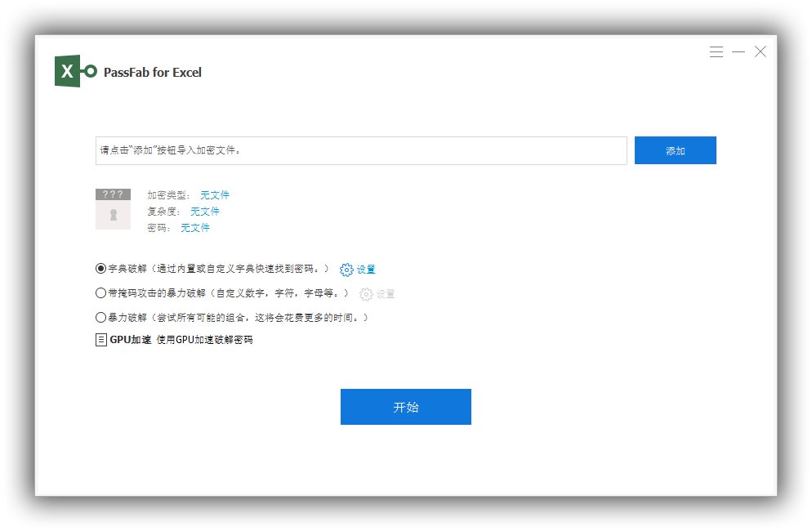Click 无文件 link next to 复杂度
This screenshot has width=812, height=531.
click(205, 212)
